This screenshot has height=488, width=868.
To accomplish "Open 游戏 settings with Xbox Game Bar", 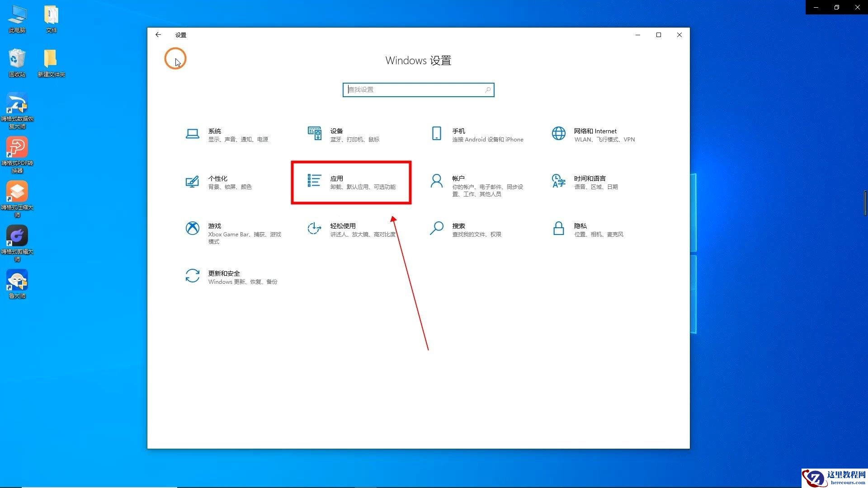I will [233, 233].
